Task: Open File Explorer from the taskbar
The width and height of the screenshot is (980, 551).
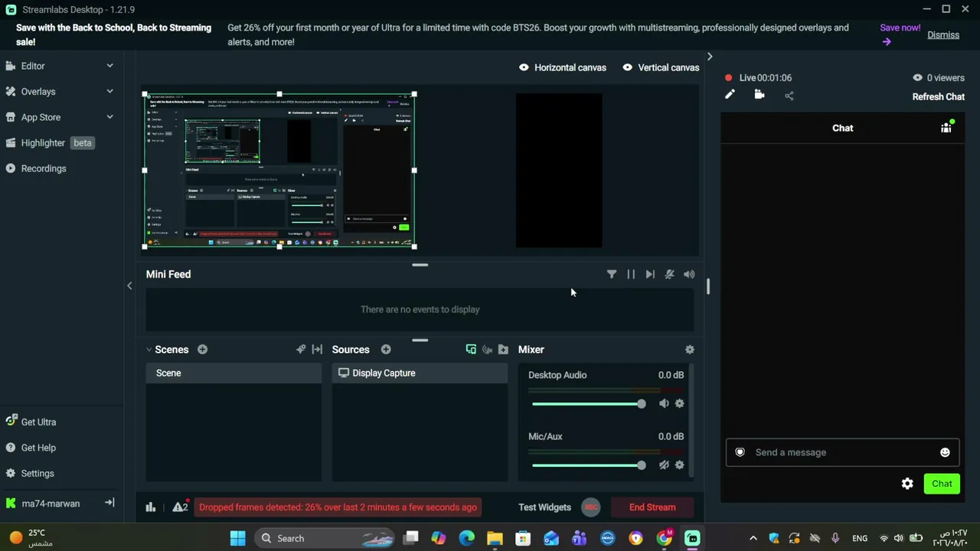Action: click(x=495, y=538)
